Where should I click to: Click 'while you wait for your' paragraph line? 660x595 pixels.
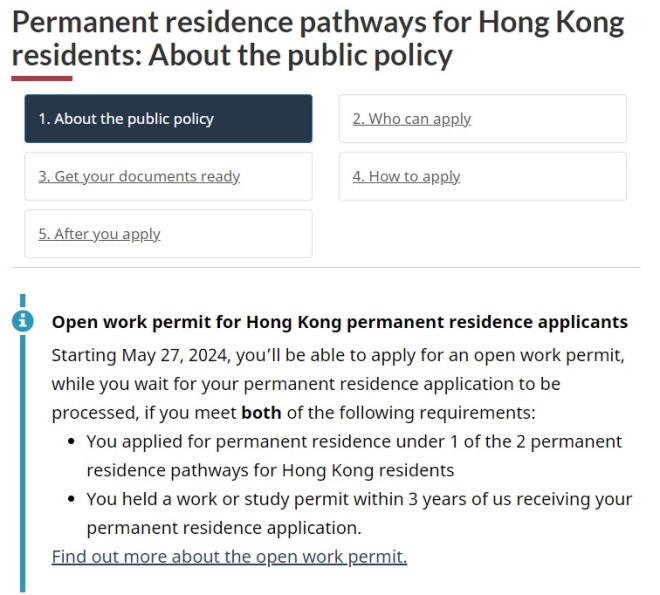pyautogui.click(x=306, y=384)
